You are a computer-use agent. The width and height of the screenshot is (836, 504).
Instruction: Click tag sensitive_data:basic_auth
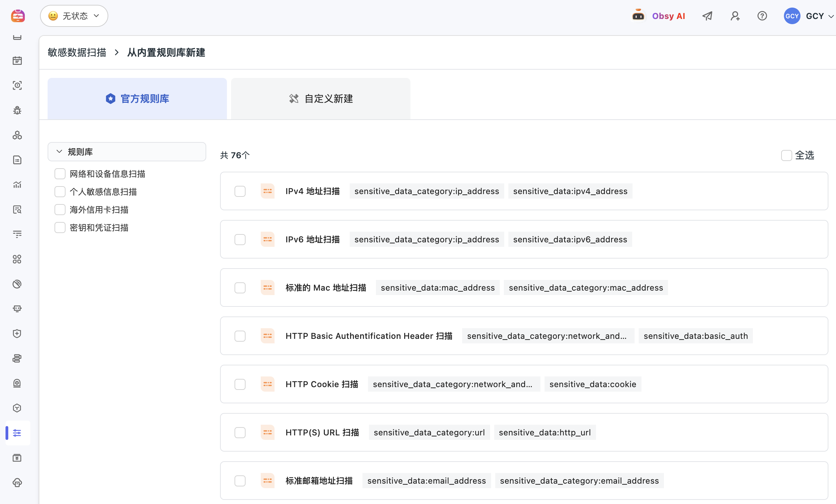696,336
